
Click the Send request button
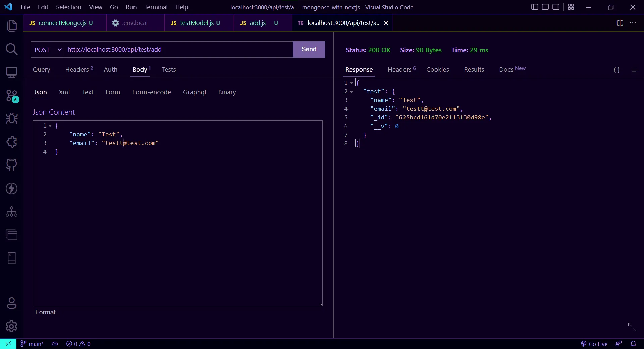[309, 49]
